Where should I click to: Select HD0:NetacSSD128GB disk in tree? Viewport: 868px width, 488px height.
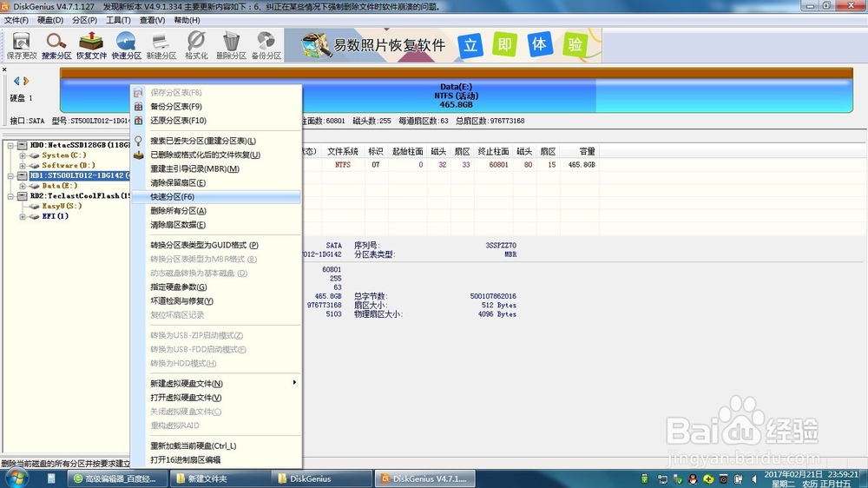[x=79, y=145]
